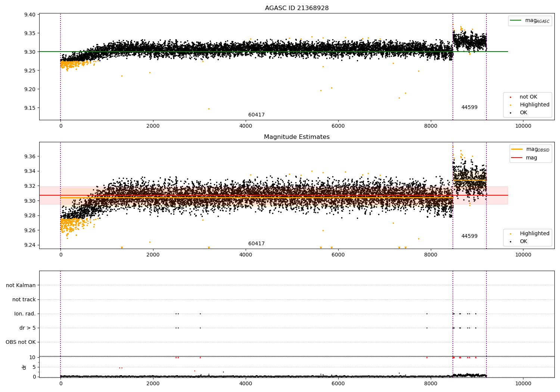Viewport: 560px width, 392px height.
Task: Click the 8000 x-axis tick of bottom plot
Action: [431, 384]
